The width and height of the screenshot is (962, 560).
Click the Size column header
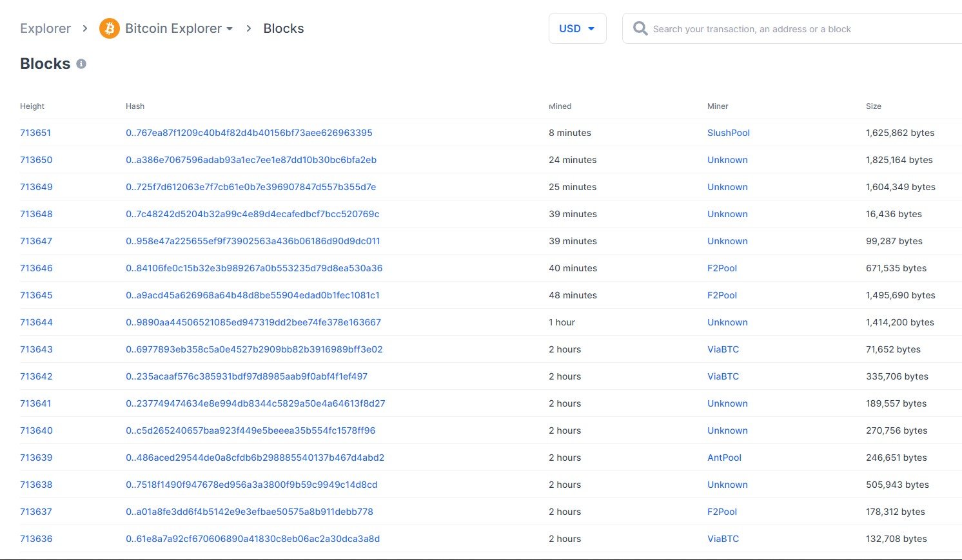[874, 106]
